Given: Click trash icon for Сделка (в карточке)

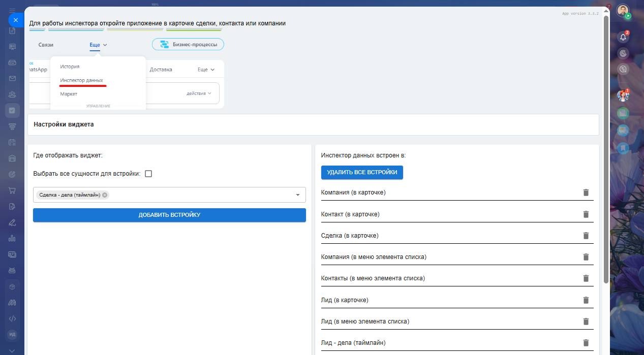Looking at the screenshot, I should click(586, 236).
